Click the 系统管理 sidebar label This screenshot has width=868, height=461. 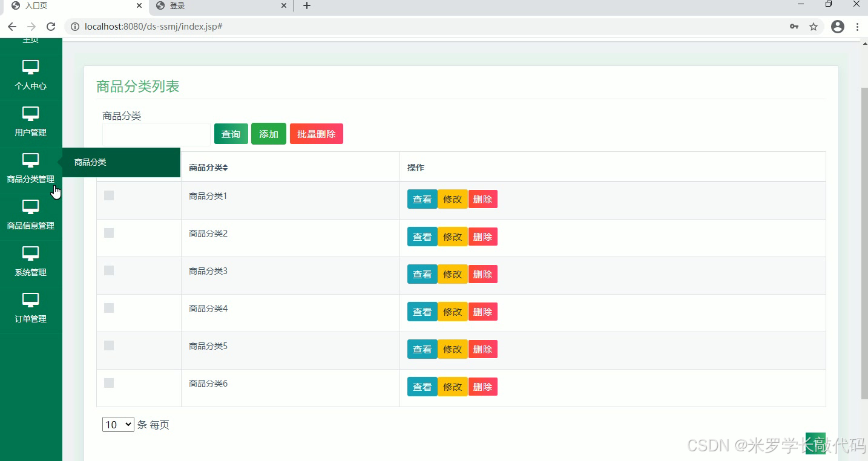pyautogui.click(x=30, y=272)
